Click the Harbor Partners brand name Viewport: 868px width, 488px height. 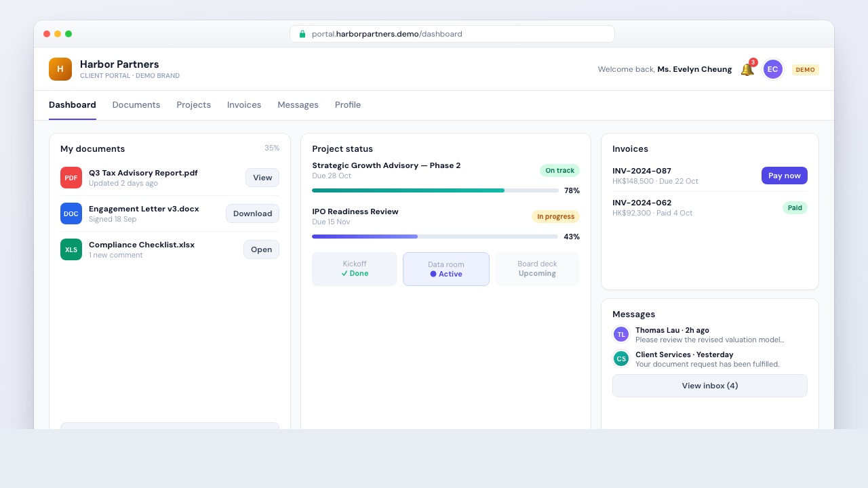coord(119,64)
